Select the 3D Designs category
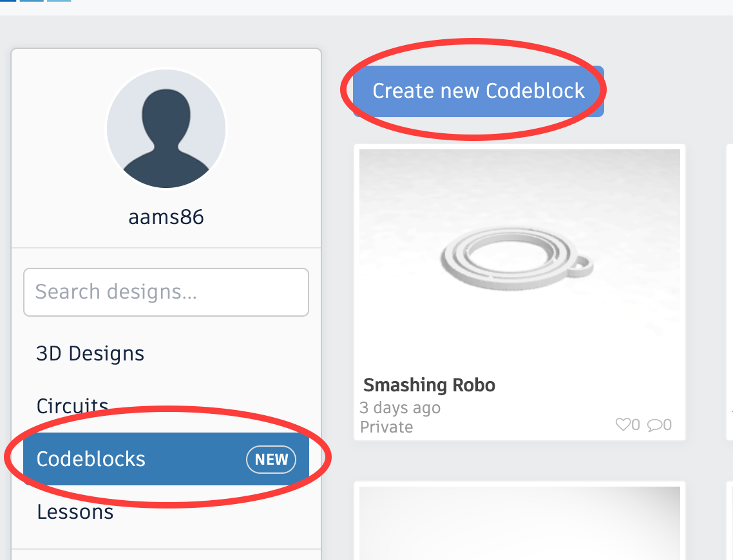733x560 pixels. [90, 353]
